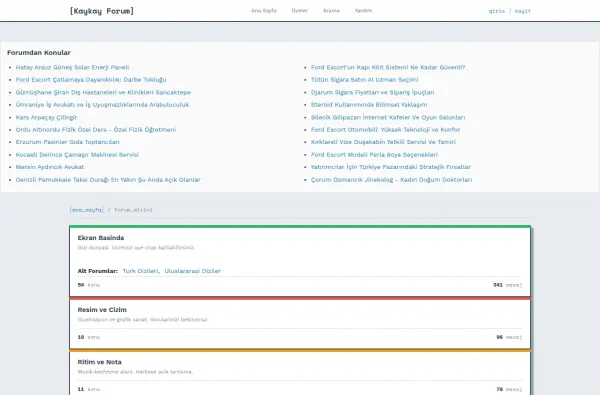Open the Ekran Basinda forum
This screenshot has height=395, width=600.
[x=101, y=238]
